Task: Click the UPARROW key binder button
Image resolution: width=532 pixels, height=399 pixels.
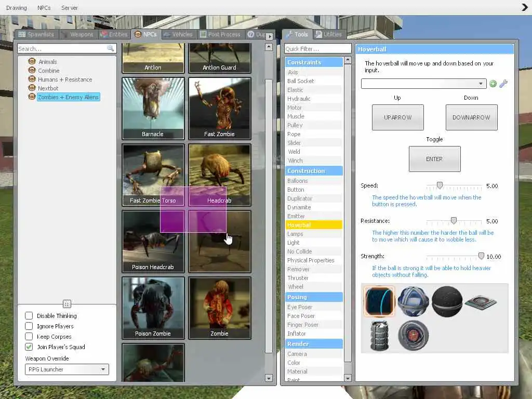Action: point(397,117)
